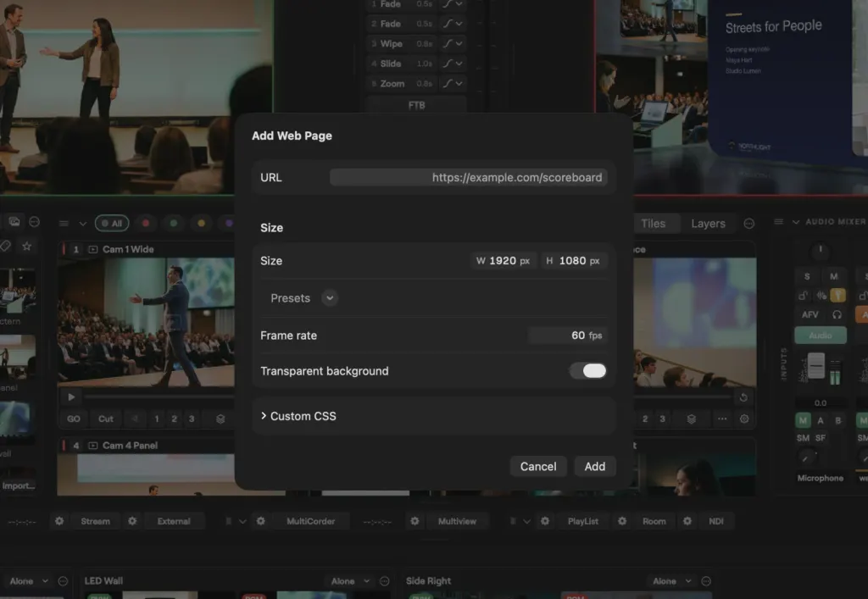Viewport: 868px width, 599px height.
Task: Open the Alone dropdown for LED Wall
Action: (x=350, y=581)
